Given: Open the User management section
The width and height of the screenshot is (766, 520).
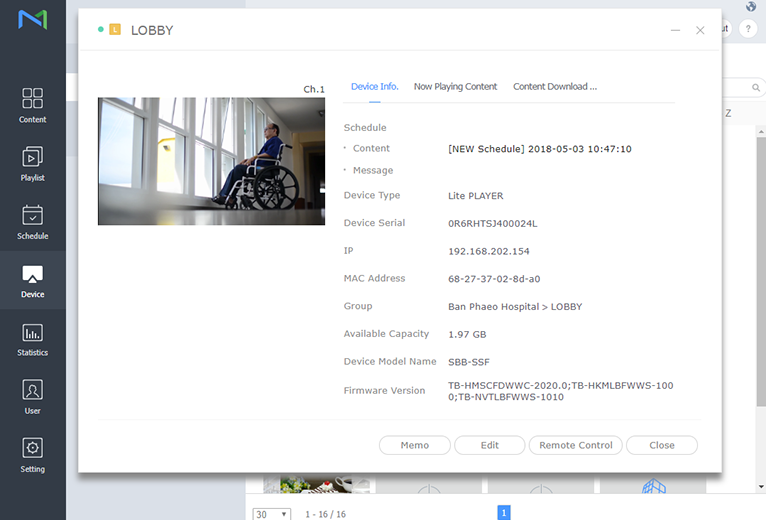Looking at the screenshot, I should click(x=32, y=397).
